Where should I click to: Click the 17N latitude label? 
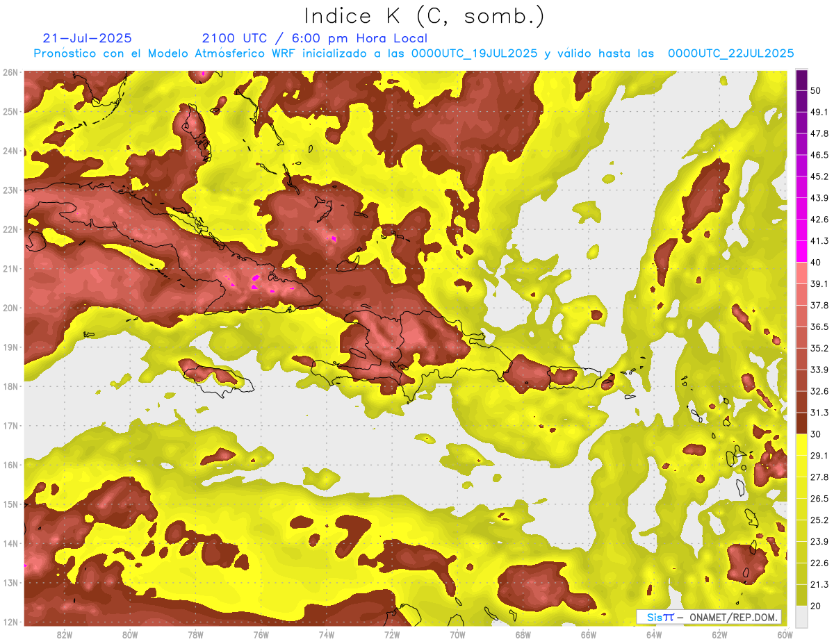[x=10, y=426]
